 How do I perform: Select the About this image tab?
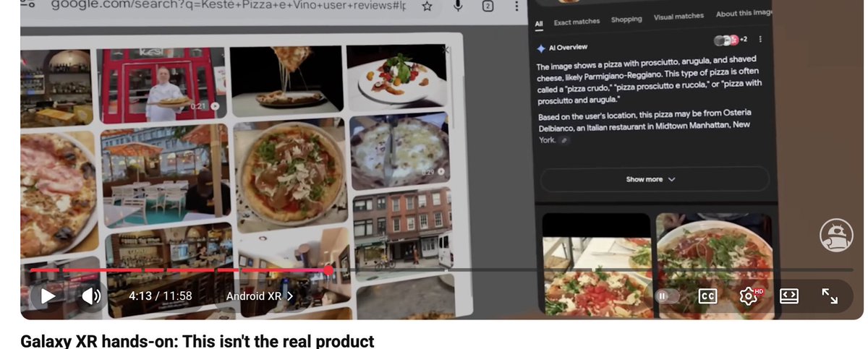(x=744, y=14)
